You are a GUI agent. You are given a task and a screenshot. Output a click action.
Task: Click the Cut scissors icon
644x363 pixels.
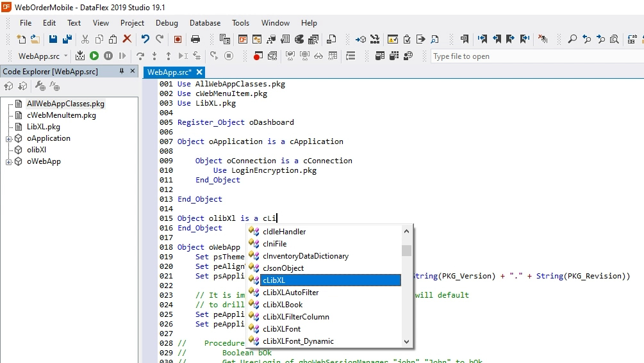click(x=85, y=40)
